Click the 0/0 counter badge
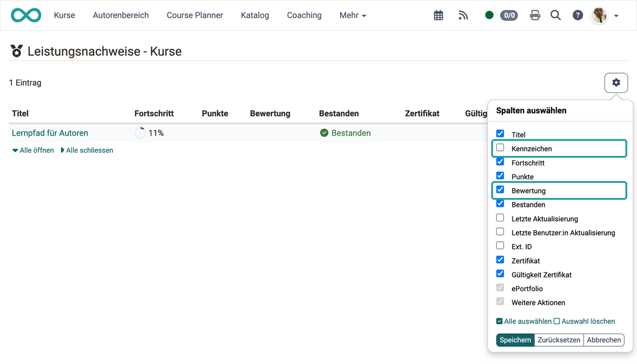This screenshot has height=364, width=637. pos(509,15)
